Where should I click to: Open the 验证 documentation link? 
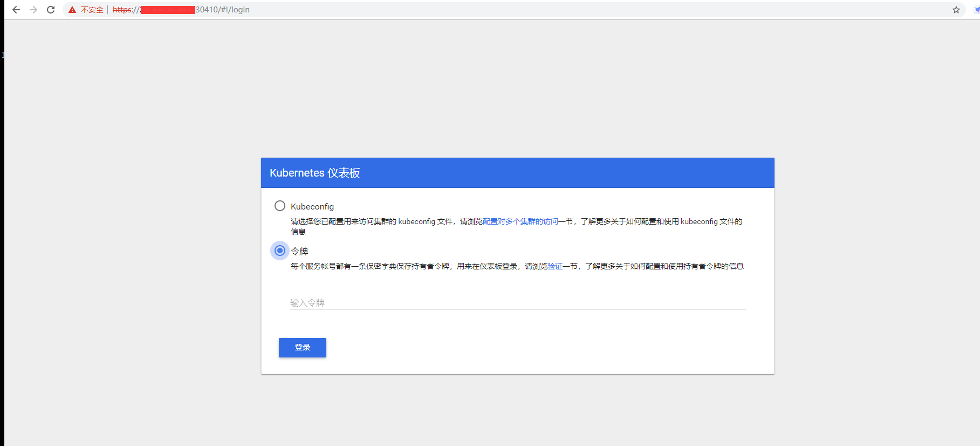click(x=555, y=266)
